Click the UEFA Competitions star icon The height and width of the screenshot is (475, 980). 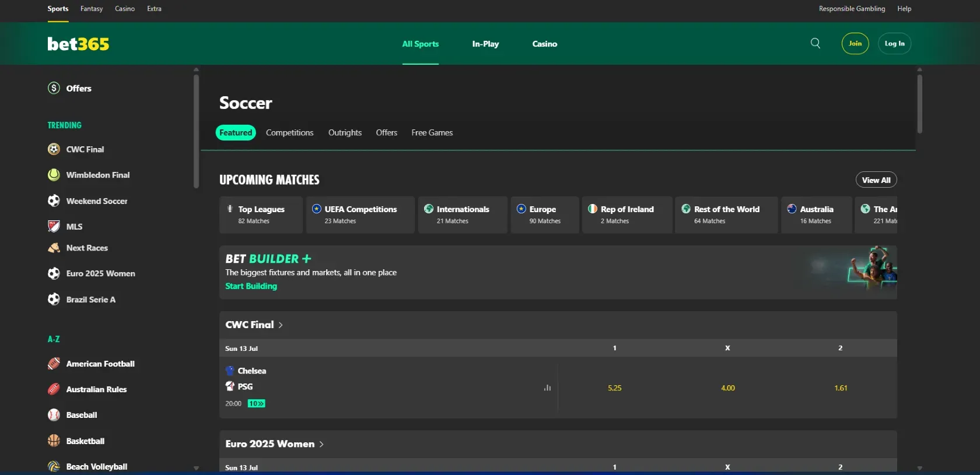tap(317, 209)
